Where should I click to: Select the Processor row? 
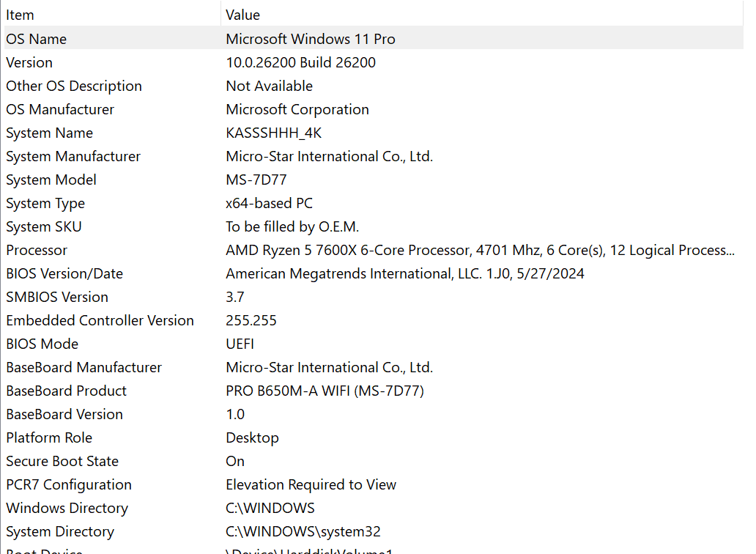tap(37, 250)
